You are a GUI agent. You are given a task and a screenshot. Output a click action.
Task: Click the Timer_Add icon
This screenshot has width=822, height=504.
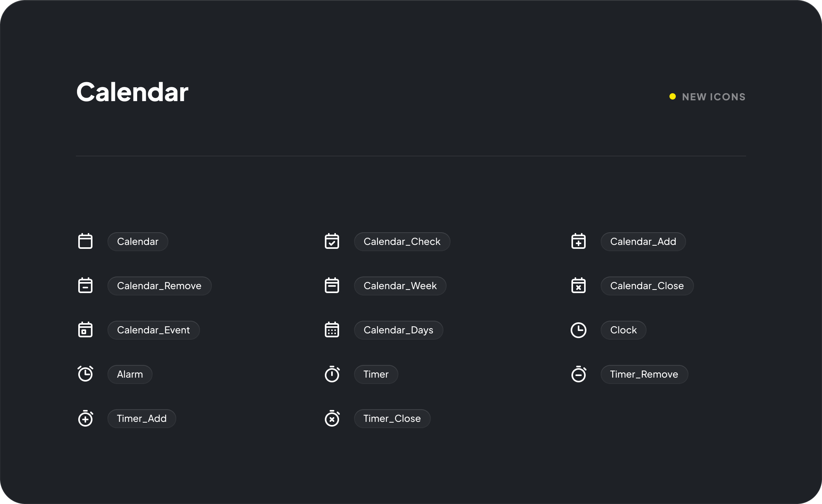tap(85, 418)
